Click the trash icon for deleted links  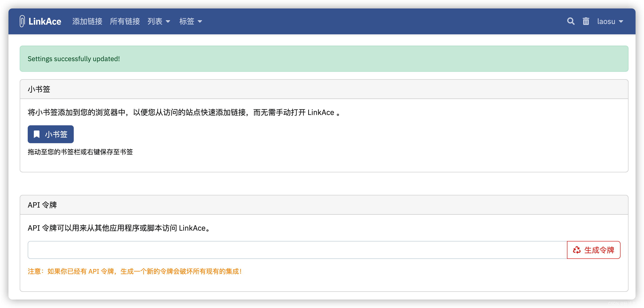(586, 21)
